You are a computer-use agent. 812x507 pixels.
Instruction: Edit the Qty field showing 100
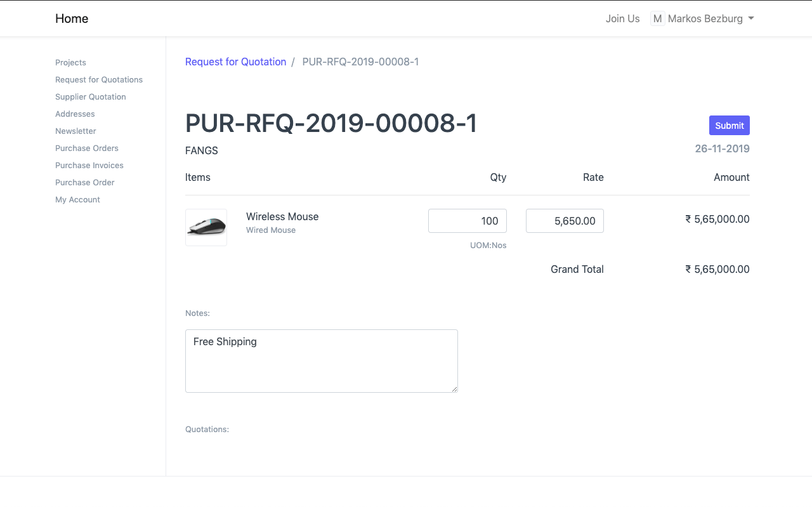(x=468, y=221)
